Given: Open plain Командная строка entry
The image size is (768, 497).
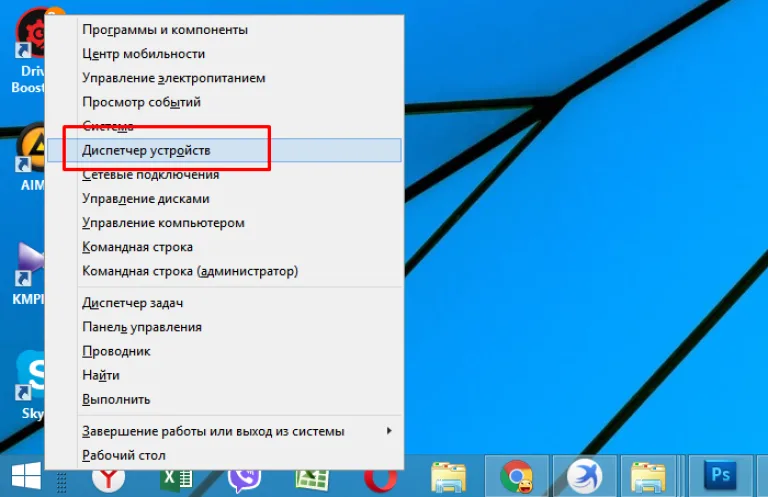Looking at the screenshot, I should point(224,247).
